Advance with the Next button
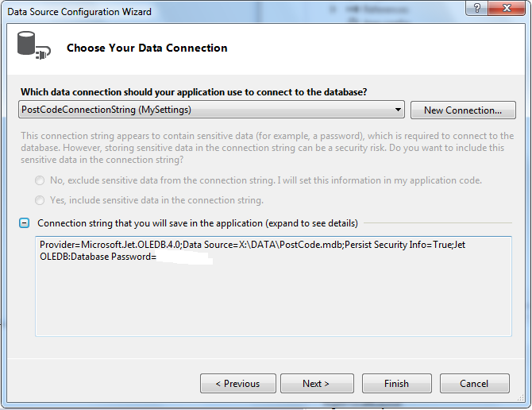The image size is (532, 410). [317, 384]
